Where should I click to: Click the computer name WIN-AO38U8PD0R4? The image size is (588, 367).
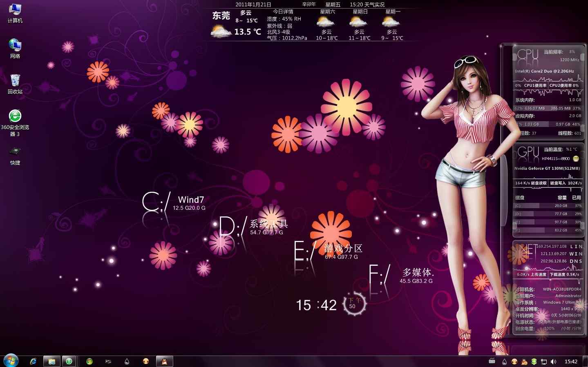click(562, 289)
